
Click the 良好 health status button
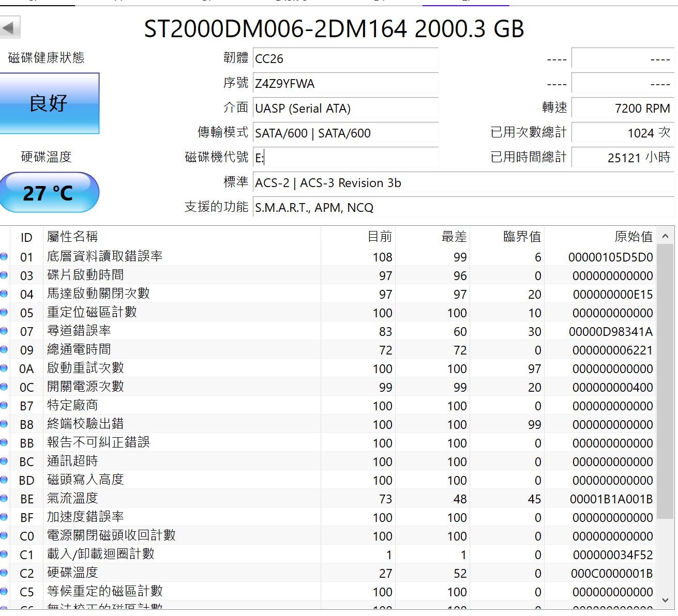[x=49, y=103]
